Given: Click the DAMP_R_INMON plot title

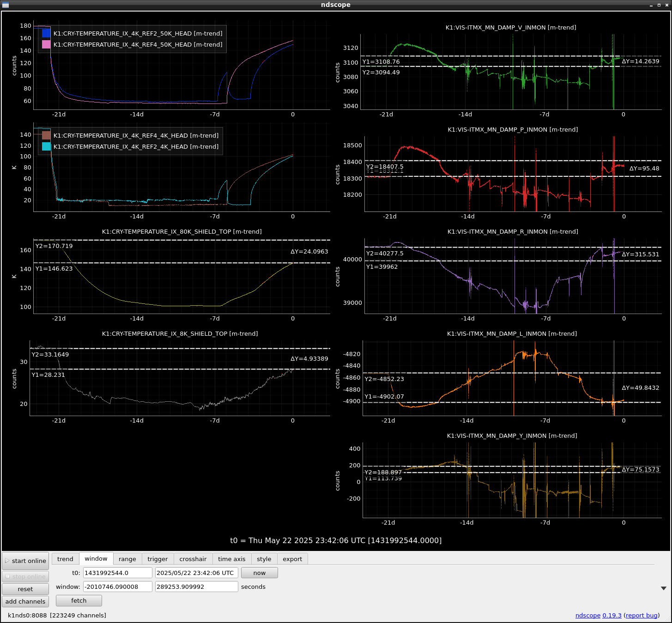Looking at the screenshot, I should (513, 231).
